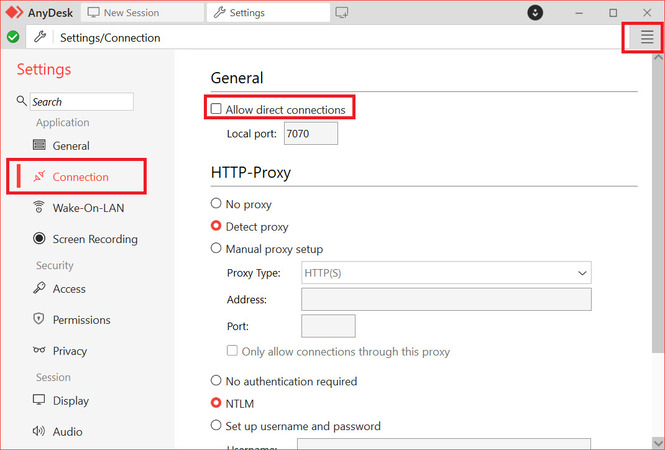Click the Settings title in sidebar

(44, 70)
